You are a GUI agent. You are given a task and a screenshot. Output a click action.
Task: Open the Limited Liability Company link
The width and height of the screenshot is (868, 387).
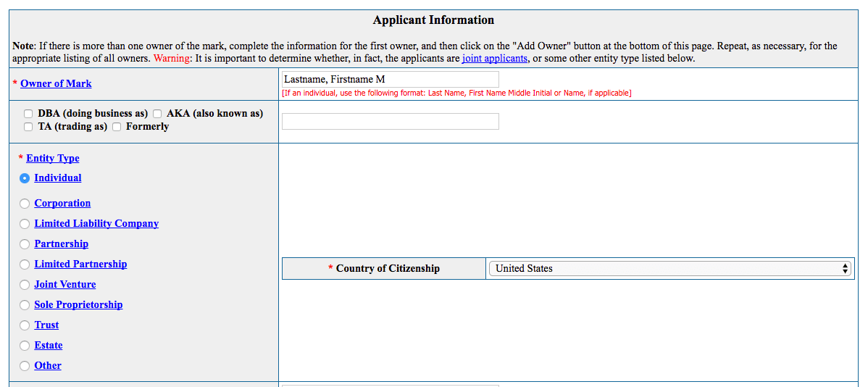tap(96, 223)
